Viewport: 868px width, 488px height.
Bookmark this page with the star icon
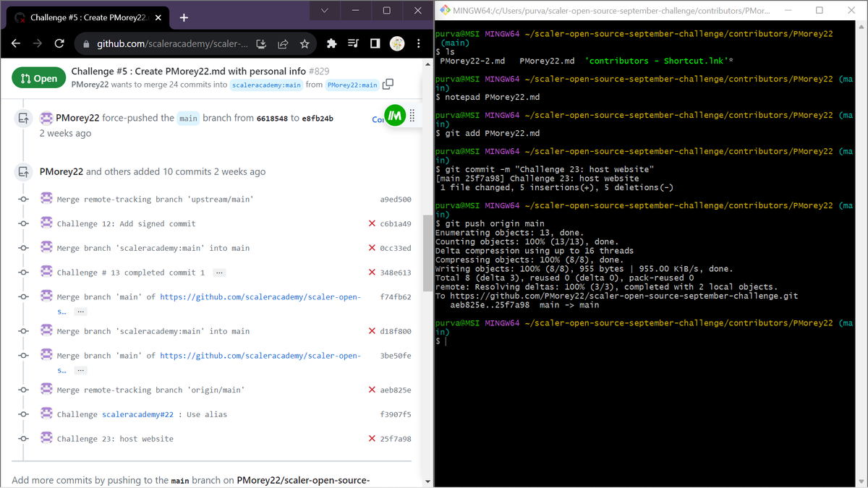(x=305, y=44)
